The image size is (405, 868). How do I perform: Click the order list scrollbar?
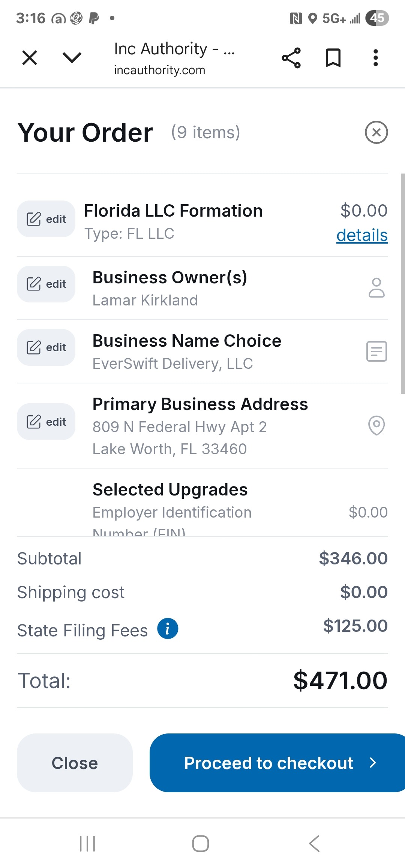(x=402, y=283)
